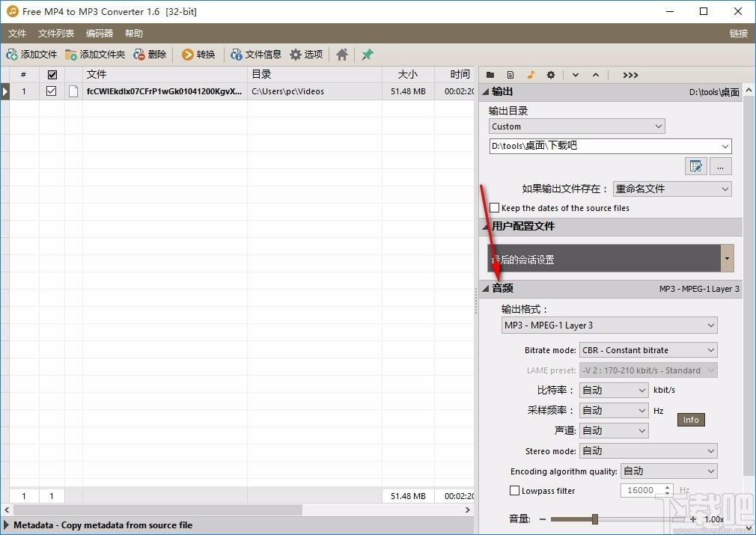Open the 文件 menu
Image resolution: width=756 pixels, height=535 pixels.
click(17, 33)
